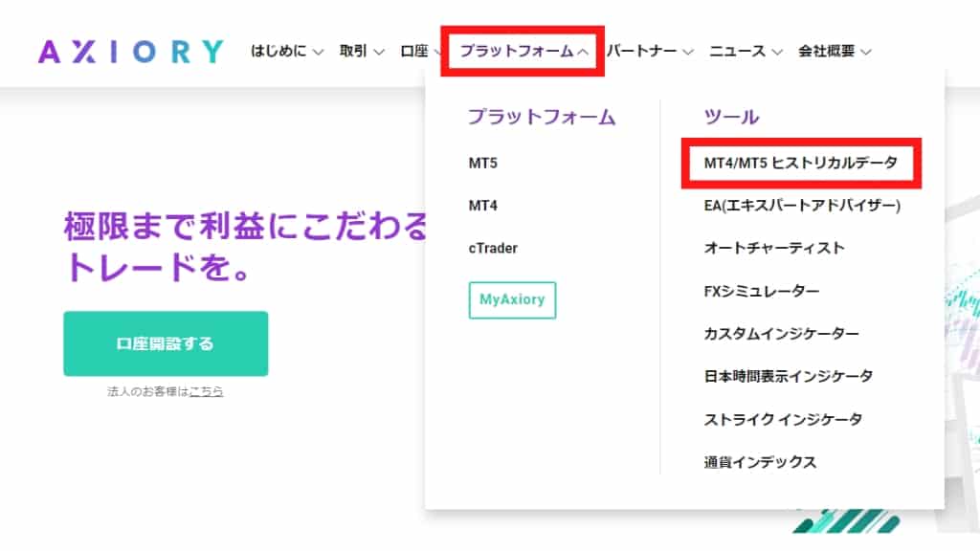Select MT4 under プラットフォーム
Viewport: 980px width, 551px height.
coord(482,206)
